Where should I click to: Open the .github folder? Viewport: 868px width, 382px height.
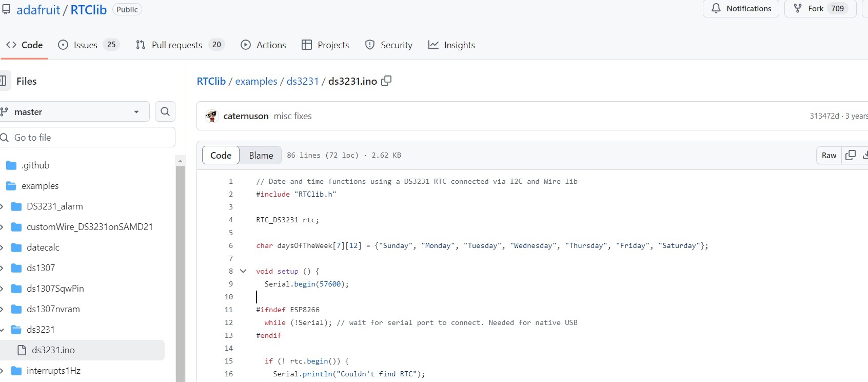pos(35,165)
